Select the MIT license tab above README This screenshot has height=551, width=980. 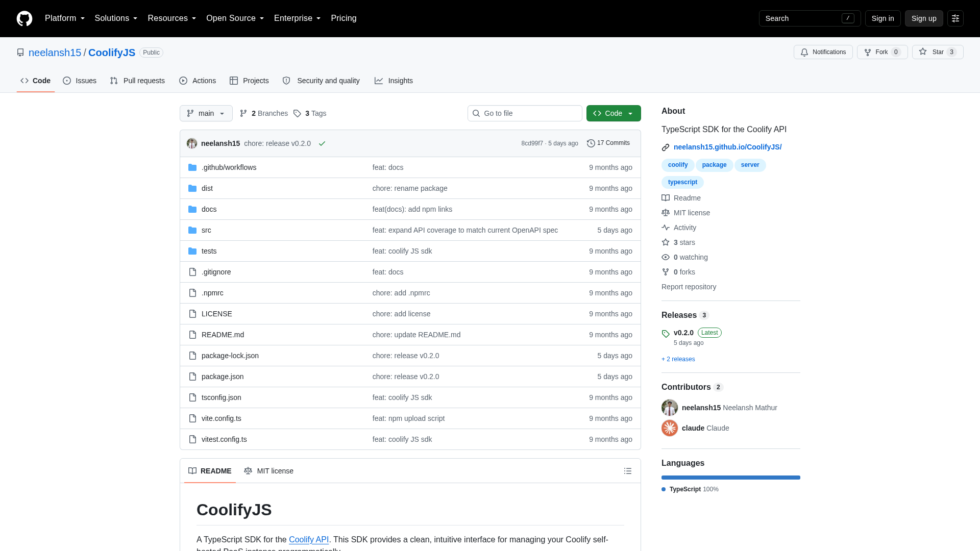coord(268,471)
